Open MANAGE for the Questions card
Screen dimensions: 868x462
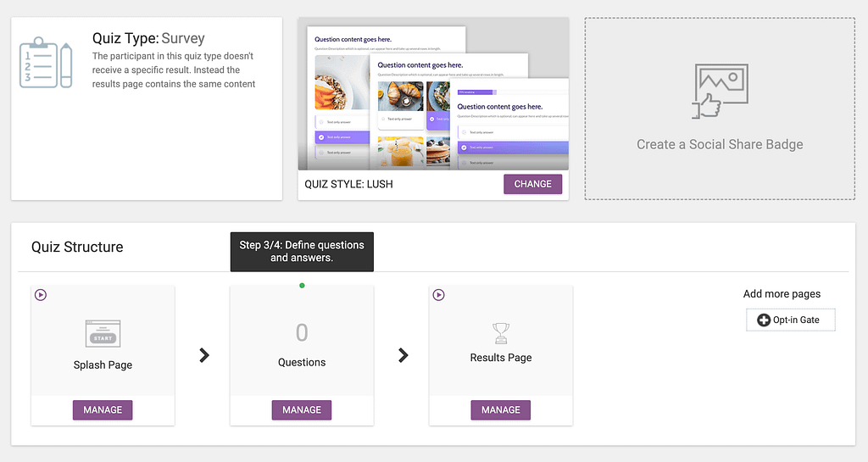(x=302, y=410)
